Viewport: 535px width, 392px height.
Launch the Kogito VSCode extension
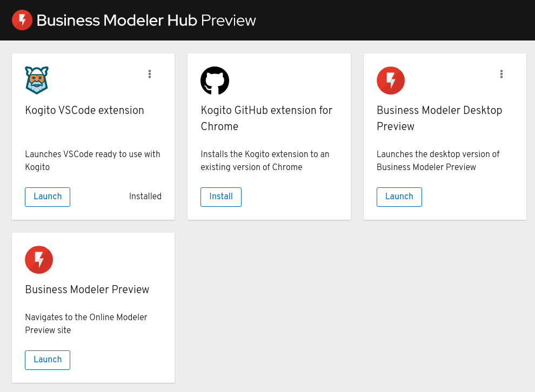click(47, 197)
